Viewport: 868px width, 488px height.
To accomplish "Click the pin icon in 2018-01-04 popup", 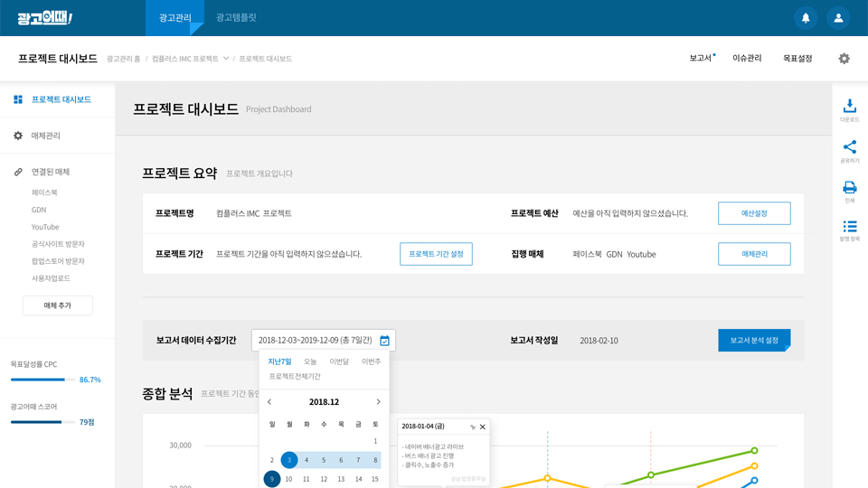I will click(472, 427).
